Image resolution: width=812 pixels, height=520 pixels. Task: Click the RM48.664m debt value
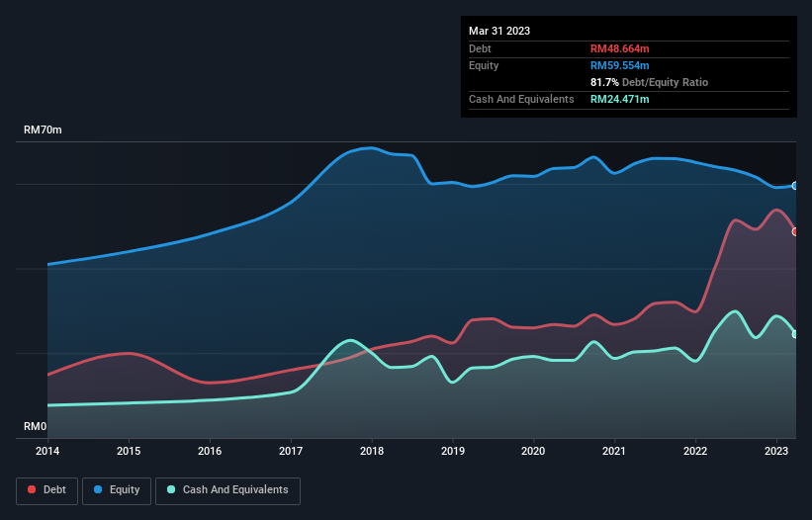(619, 48)
